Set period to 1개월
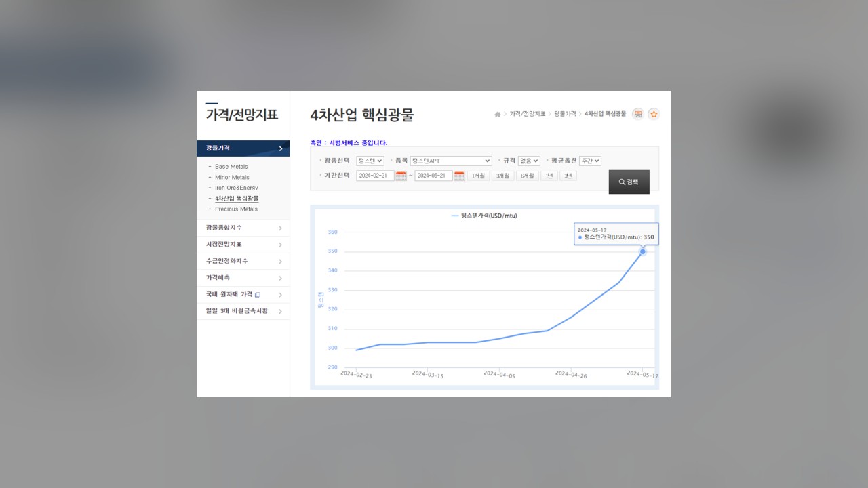The width and height of the screenshot is (868, 488). pos(478,176)
